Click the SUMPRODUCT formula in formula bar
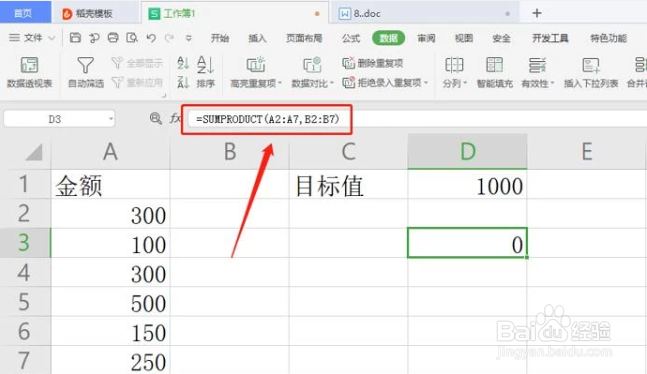Screen dimensions: 647x374 (267, 119)
